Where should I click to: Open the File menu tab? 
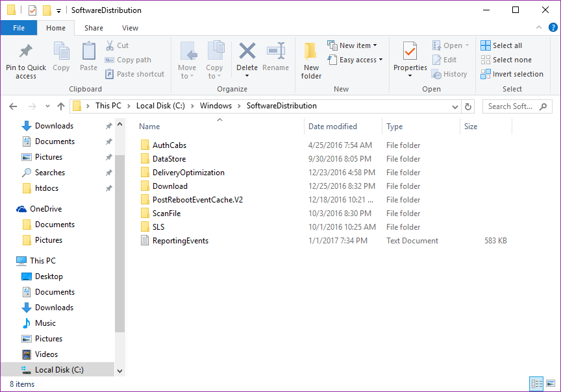[19, 28]
